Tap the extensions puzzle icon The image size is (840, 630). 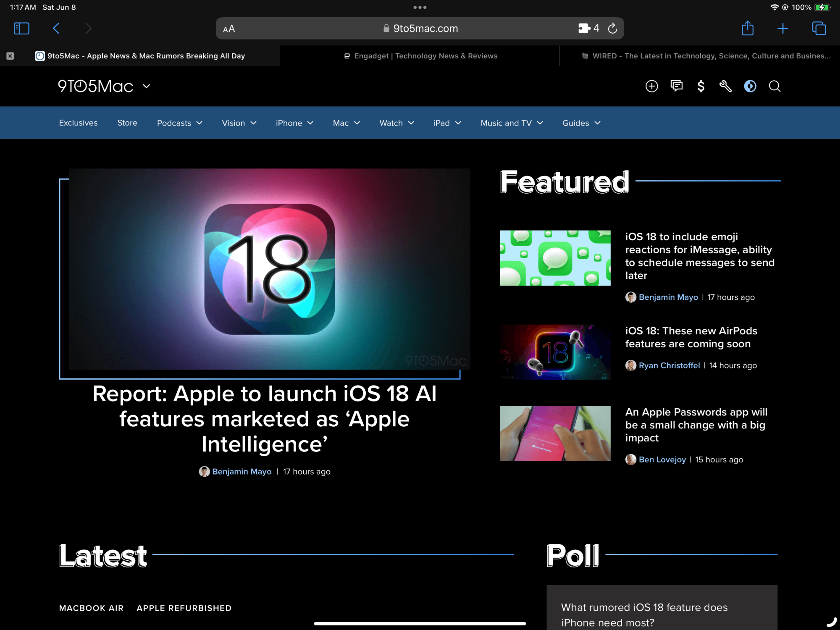[x=584, y=29]
